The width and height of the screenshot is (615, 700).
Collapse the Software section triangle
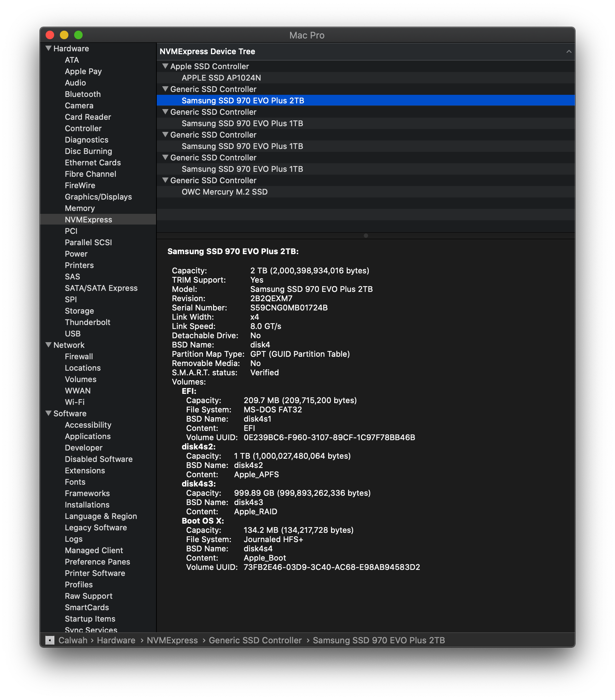click(49, 413)
